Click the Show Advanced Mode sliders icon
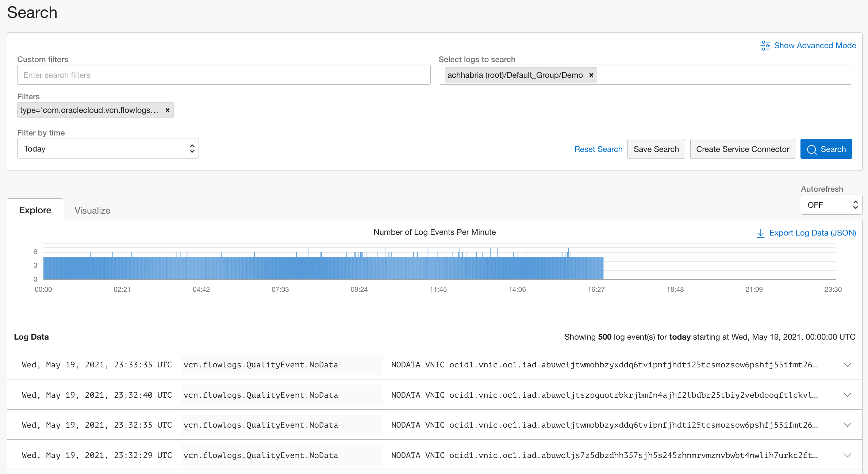The image size is (868, 474). [765, 45]
